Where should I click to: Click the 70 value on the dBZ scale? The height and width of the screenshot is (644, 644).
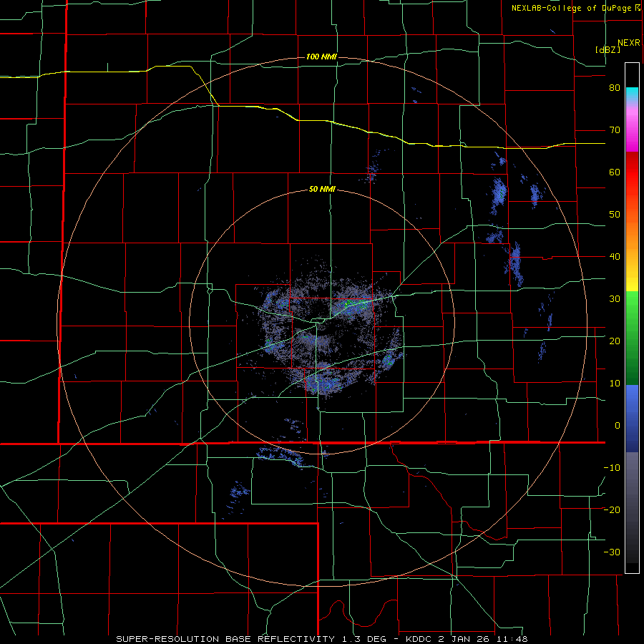(x=615, y=130)
